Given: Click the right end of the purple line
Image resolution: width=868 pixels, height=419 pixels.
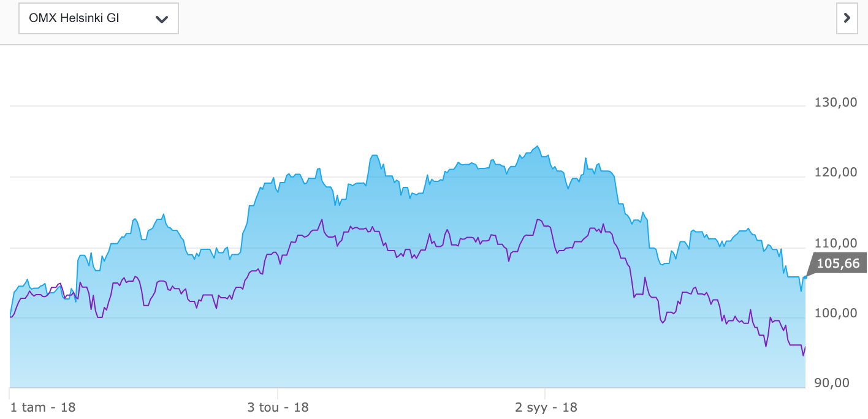Looking at the screenshot, I should click(x=805, y=347).
